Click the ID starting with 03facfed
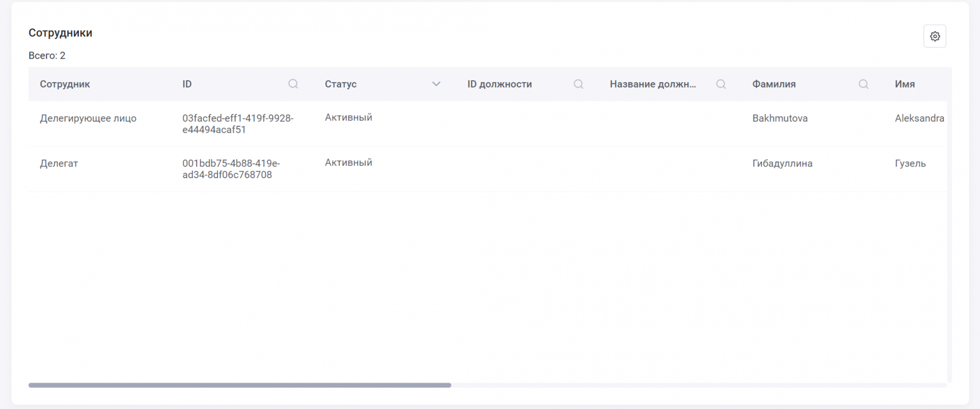This screenshot has width=980, height=409. point(238,124)
